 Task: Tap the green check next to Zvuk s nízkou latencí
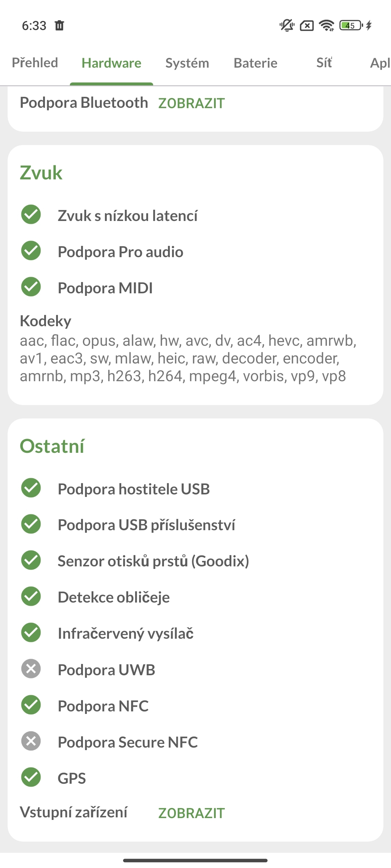click(31, 215)
